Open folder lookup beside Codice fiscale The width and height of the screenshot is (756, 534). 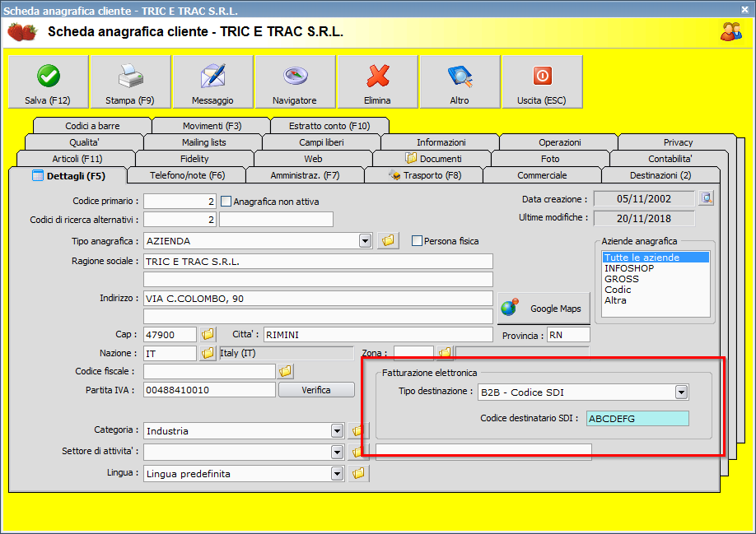pos(286,371)
